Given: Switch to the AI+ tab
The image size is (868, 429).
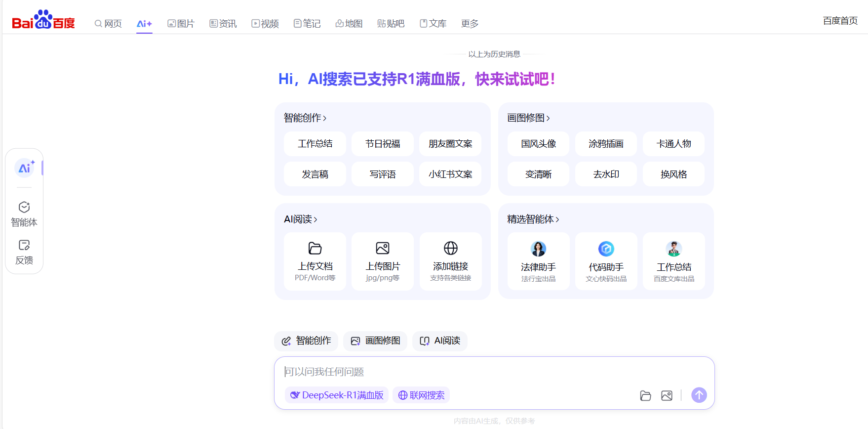Looking at the screenshot, I should pyautogui.click(x=144, y=23).
